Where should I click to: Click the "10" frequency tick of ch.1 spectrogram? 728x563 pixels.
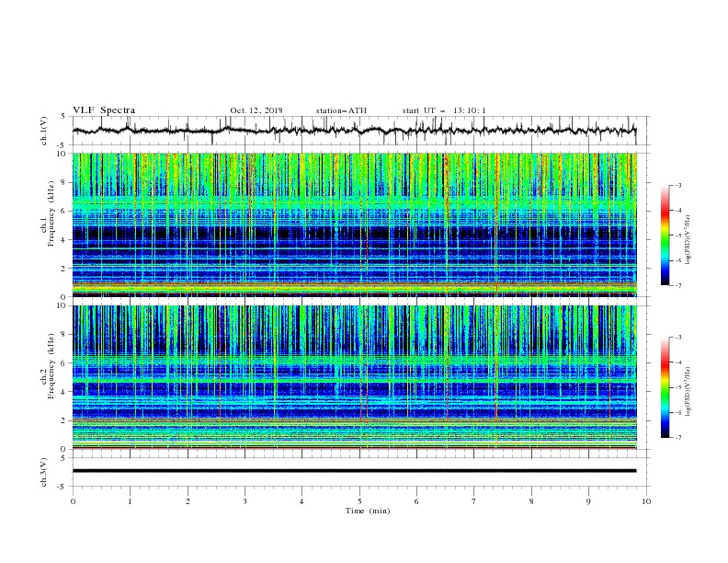click(x=63, y=154)
